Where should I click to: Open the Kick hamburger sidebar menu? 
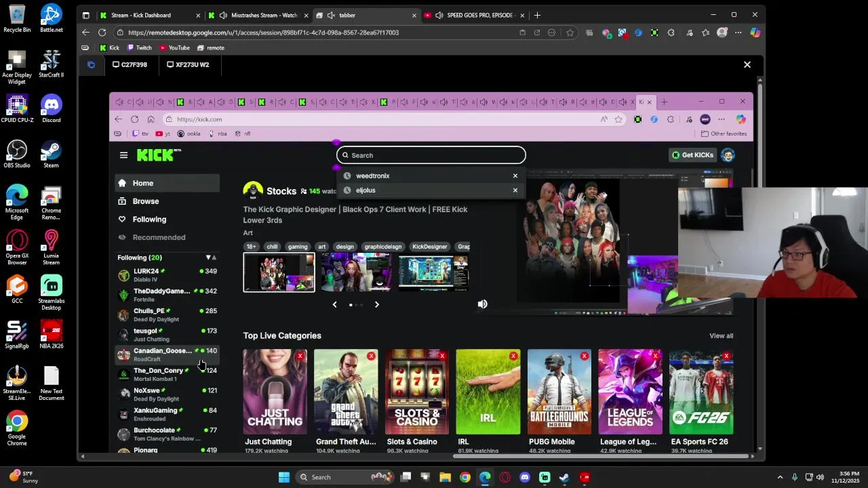(x=123, y=155)
